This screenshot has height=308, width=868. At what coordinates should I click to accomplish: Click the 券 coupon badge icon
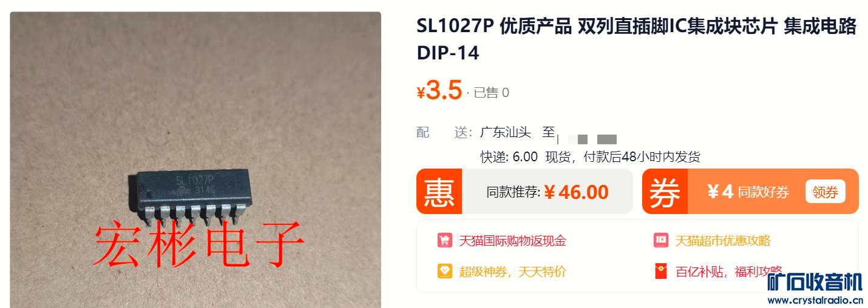(665, 192)
